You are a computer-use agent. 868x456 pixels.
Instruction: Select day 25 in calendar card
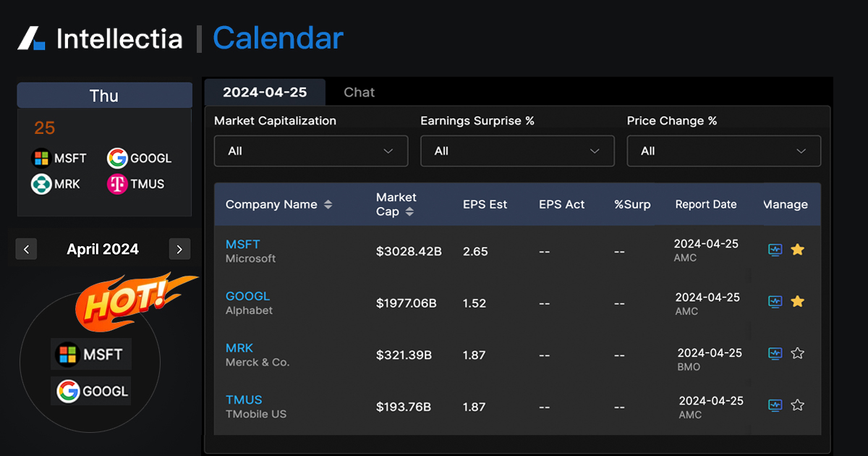pyautogui.click(x=44, y=128)
